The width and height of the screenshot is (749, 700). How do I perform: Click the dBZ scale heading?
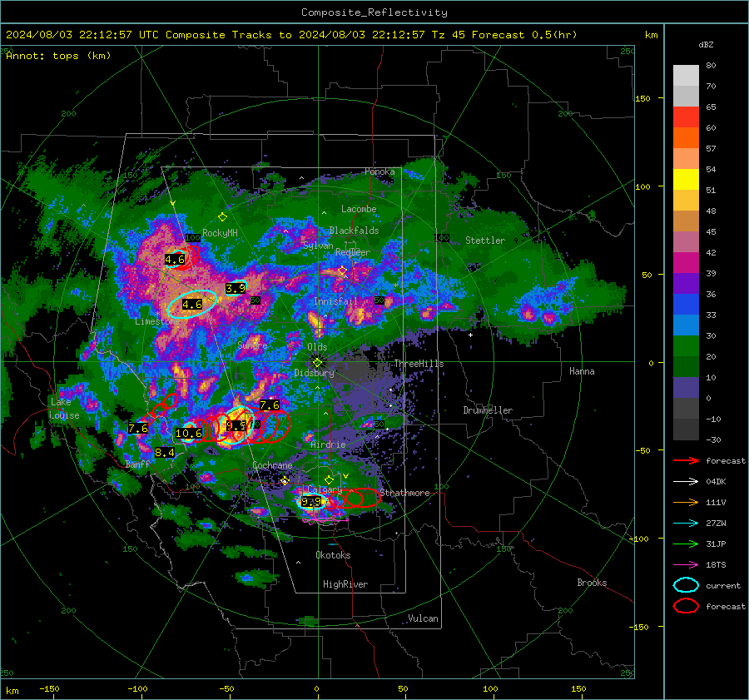pyautogui.click(x=706, y=45)
